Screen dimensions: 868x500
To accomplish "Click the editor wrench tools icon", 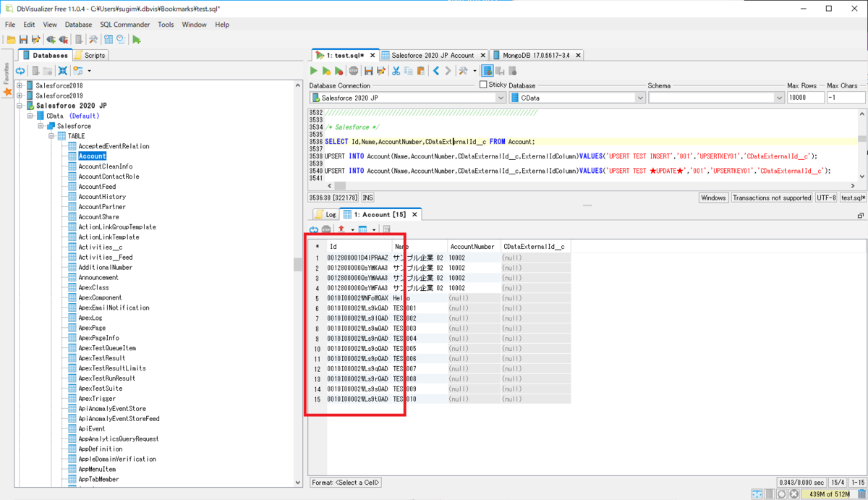I will coord(464,71).
